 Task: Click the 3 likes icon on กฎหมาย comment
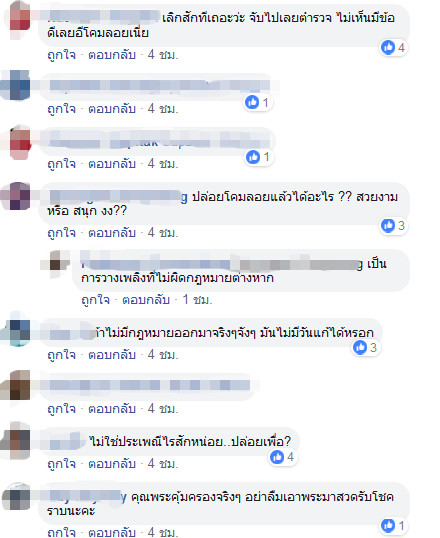click(x=360, y=348)
